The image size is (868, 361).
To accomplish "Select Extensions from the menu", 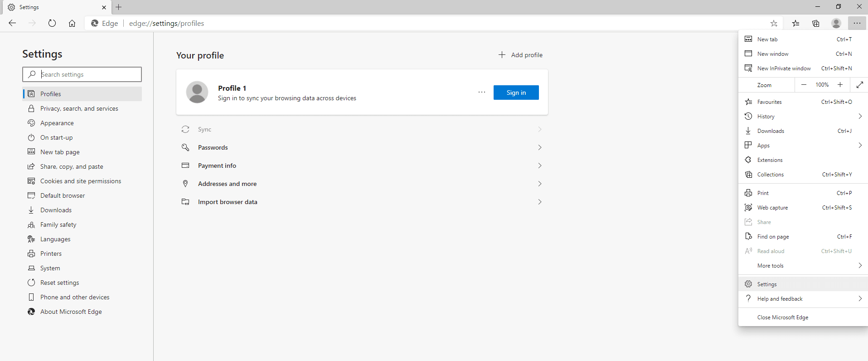I will click(x=770, y=160).
